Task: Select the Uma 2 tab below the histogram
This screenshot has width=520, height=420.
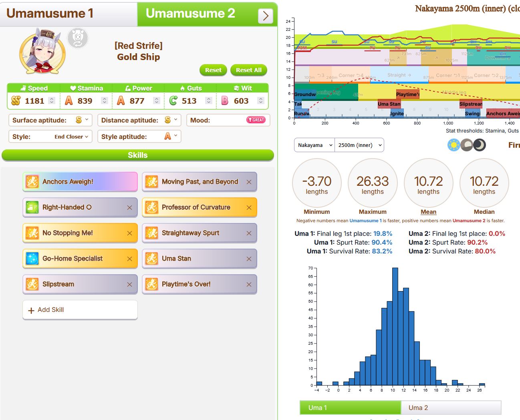Action: pyautogui.click(x=451, y=408)
